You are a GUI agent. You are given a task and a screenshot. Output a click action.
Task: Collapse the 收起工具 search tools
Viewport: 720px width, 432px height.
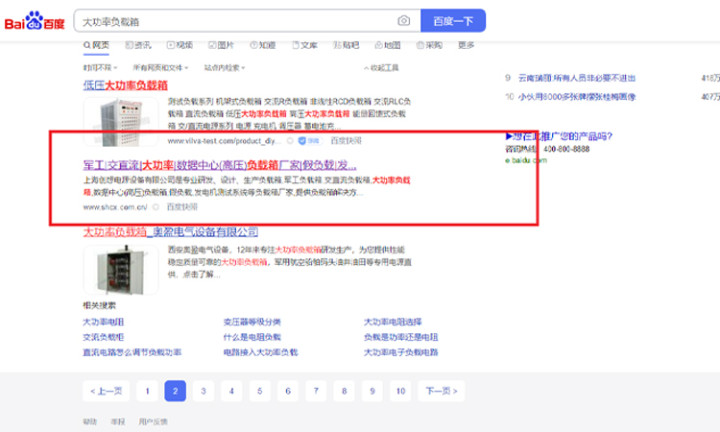coord(381,67)
